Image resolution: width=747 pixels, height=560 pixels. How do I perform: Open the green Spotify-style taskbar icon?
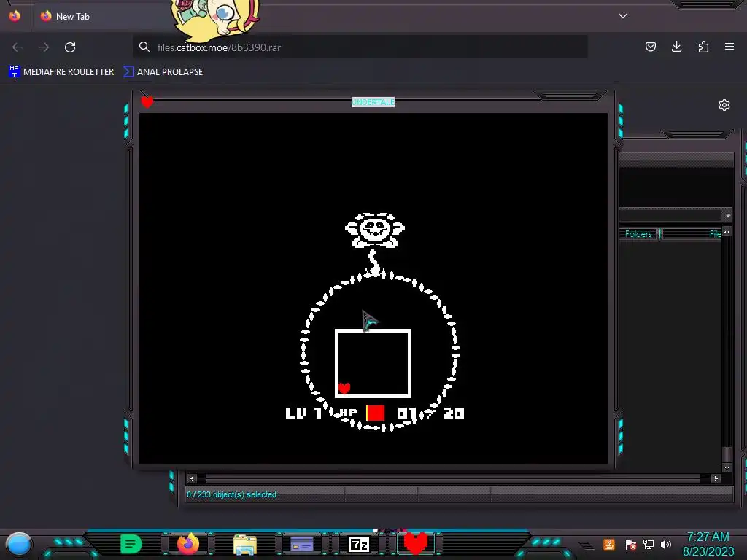131,544
